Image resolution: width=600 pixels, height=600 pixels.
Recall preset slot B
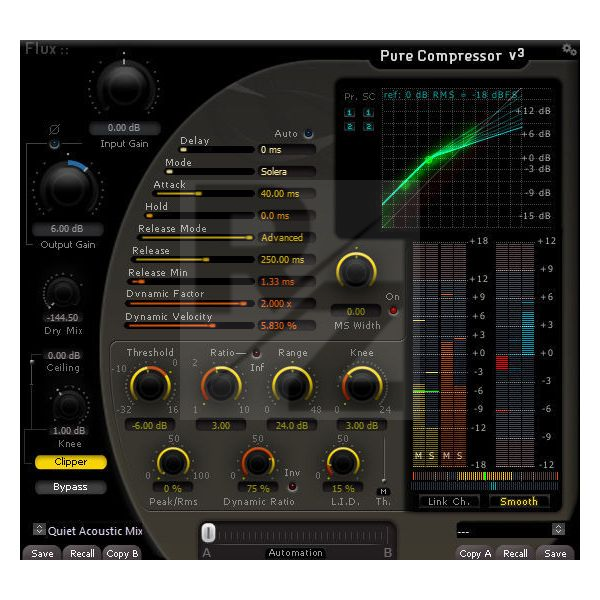pos(515,553)
